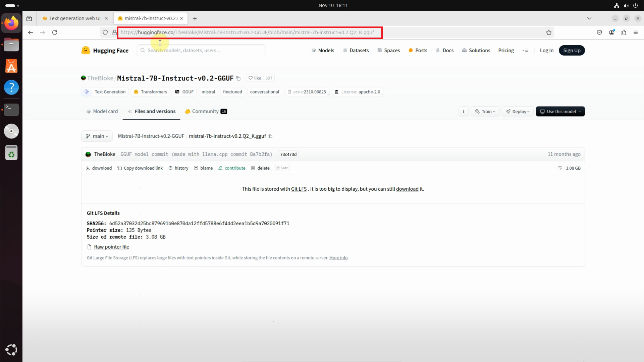Select the Files and versions tab
This screenshot has height=362, width=644.
click(151, 111)
